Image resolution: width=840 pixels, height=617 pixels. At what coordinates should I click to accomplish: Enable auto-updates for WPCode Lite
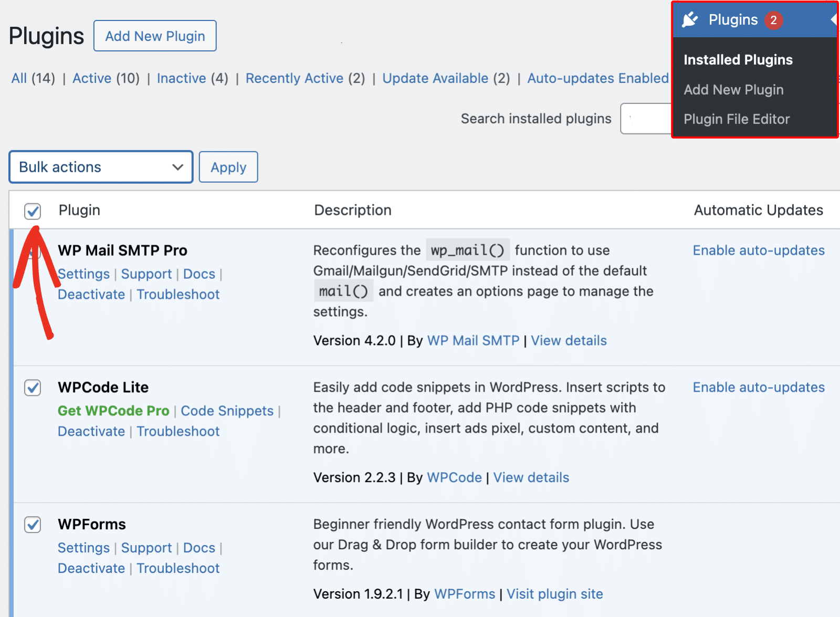(759, 388)
